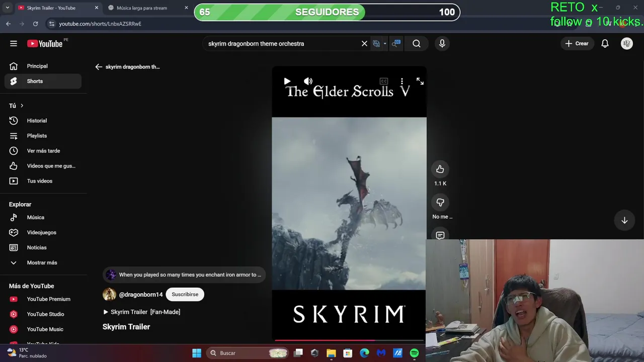
Task: Open the browser tab search dropdown
Action: (7, 8)
